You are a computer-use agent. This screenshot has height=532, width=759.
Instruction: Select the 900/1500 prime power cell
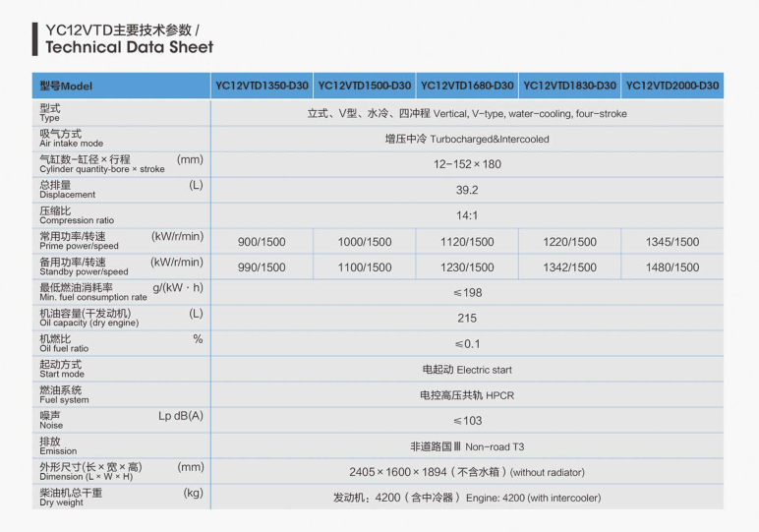coord(262,242)
